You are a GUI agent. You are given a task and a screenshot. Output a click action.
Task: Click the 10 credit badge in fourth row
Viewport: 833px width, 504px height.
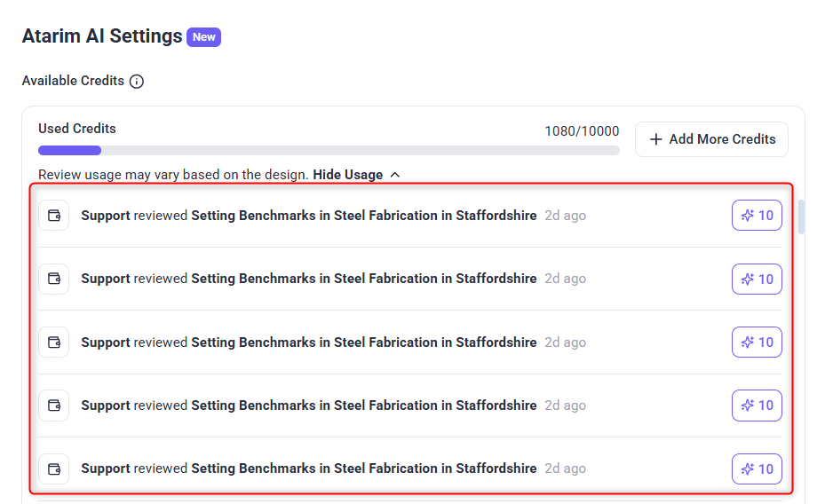(x=757, y=406)
